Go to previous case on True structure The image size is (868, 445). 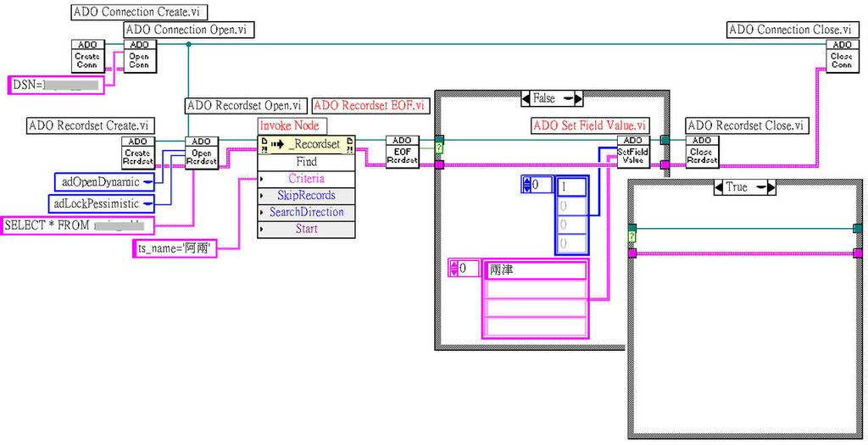coord(719,187)
